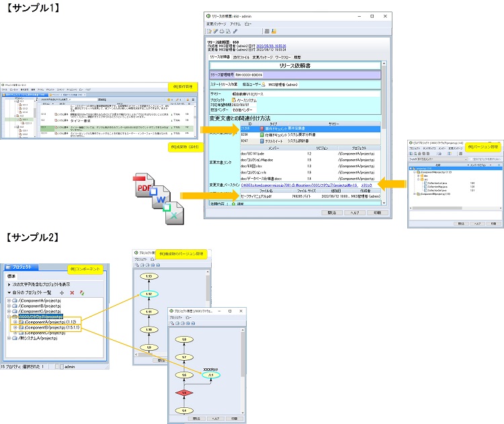Expand 次の文字列を含むプロジェクトを表示 section
504x424 pixels.
tap(8, 284)
